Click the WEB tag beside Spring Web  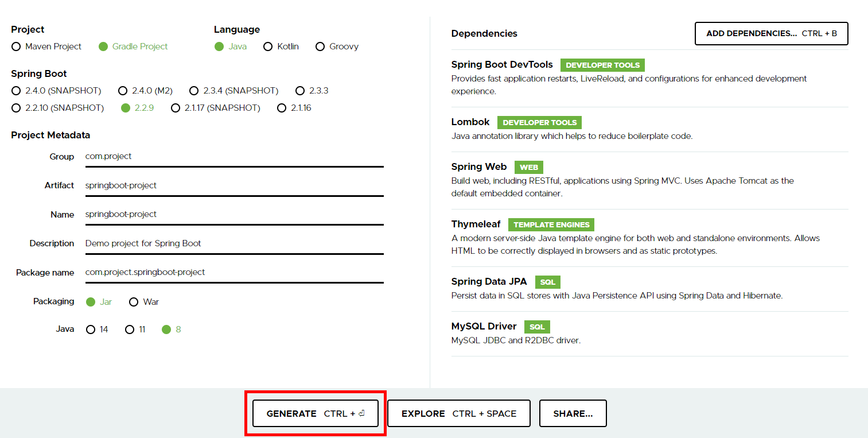coord(529,167)
